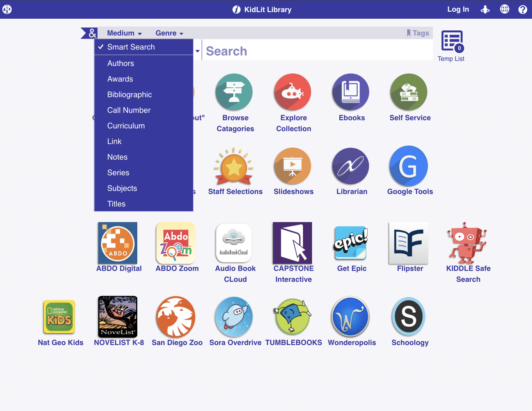
Task: Open the Sora Overdrive icon
Action: tap(234, 317)
